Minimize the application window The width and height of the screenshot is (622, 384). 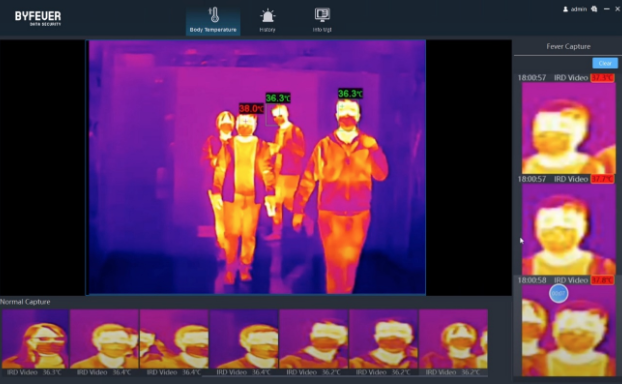click(x=607, y=9)
